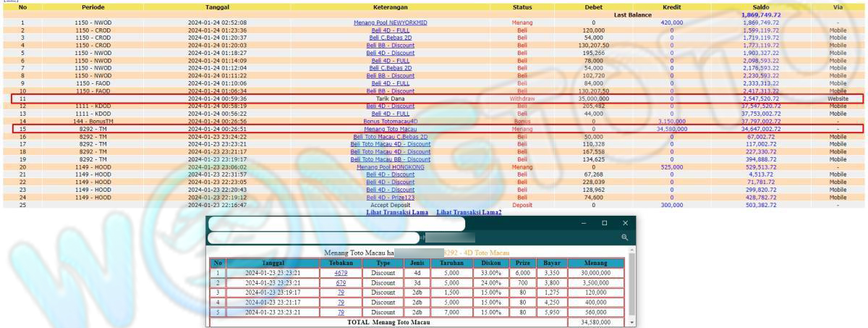868x328 pixels.
Task: Click the popup scrollbar down arrow
Action: (x=631, y=321)
